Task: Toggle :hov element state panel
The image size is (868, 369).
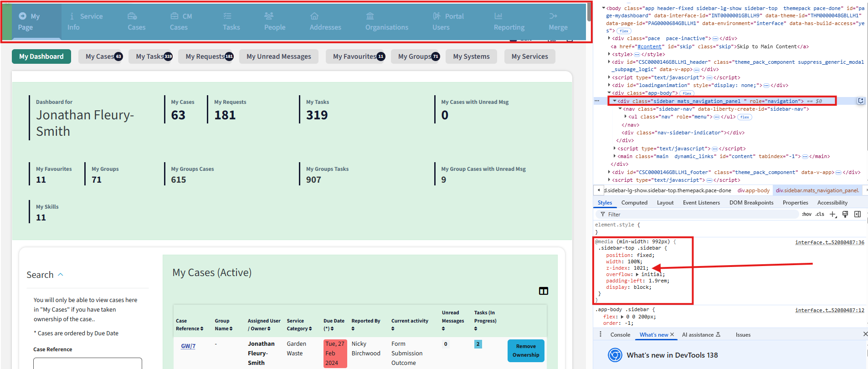Action: 807,214
